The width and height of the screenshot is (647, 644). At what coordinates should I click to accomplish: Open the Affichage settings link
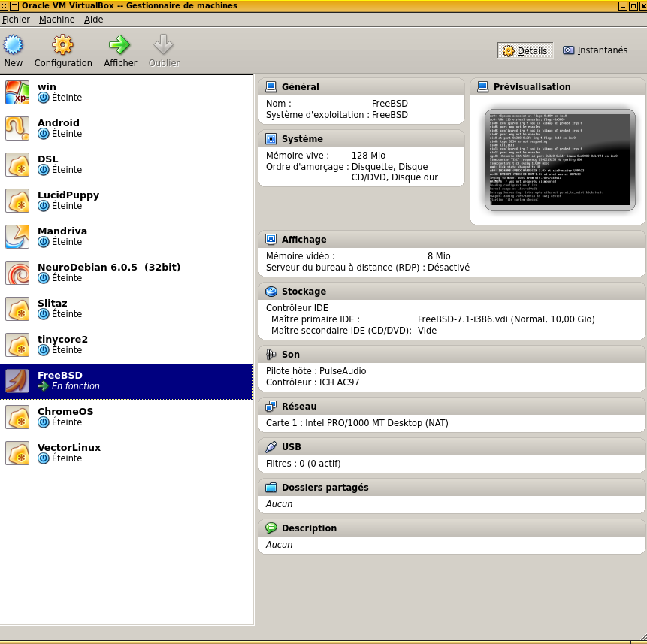coord(304,240)
